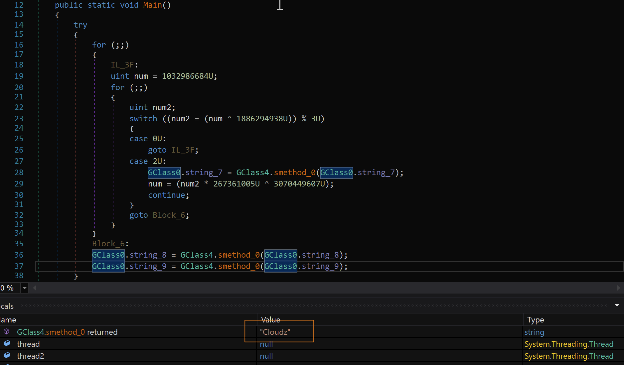Click line number 28 in the gutter

tap(19, 172)
